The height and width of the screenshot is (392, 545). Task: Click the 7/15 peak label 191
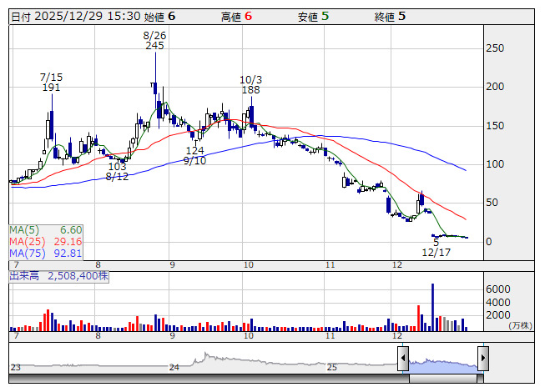tap(52, 88)
